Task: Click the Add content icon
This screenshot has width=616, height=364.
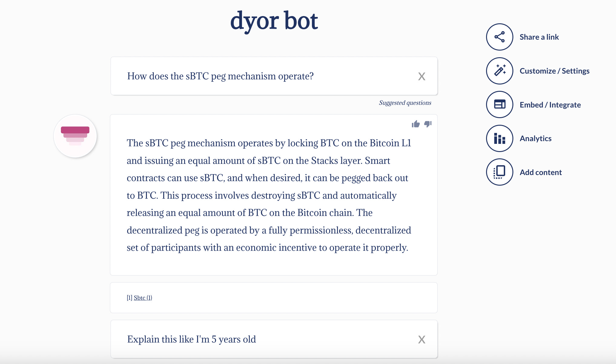Action: point(499,172)
